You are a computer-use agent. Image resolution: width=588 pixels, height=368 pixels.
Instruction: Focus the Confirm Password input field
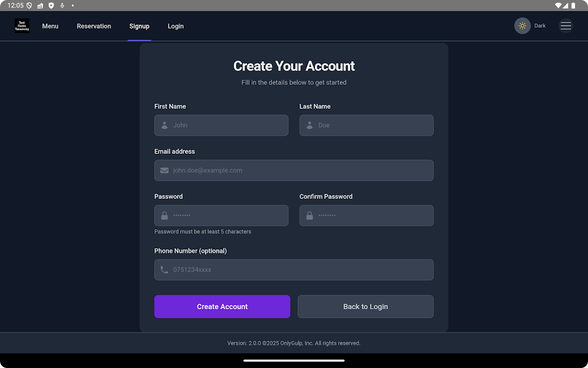373,216
